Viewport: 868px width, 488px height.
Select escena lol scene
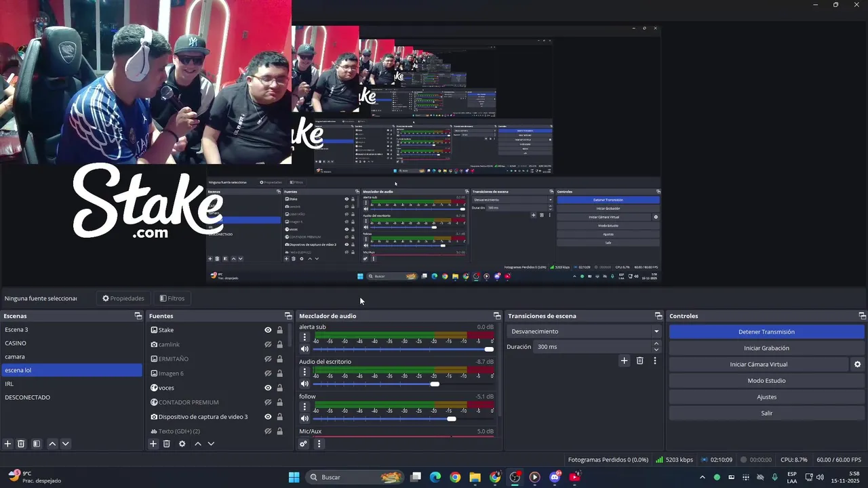[72, 370]
